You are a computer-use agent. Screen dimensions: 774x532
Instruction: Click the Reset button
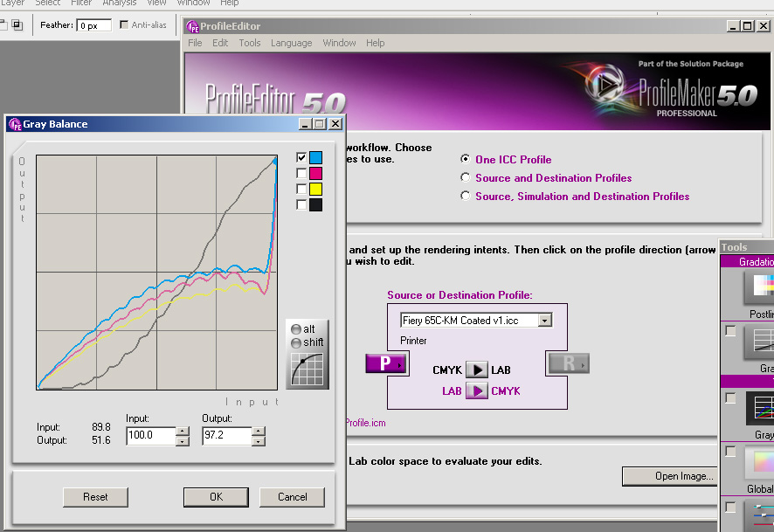click(x=95, y=497)
